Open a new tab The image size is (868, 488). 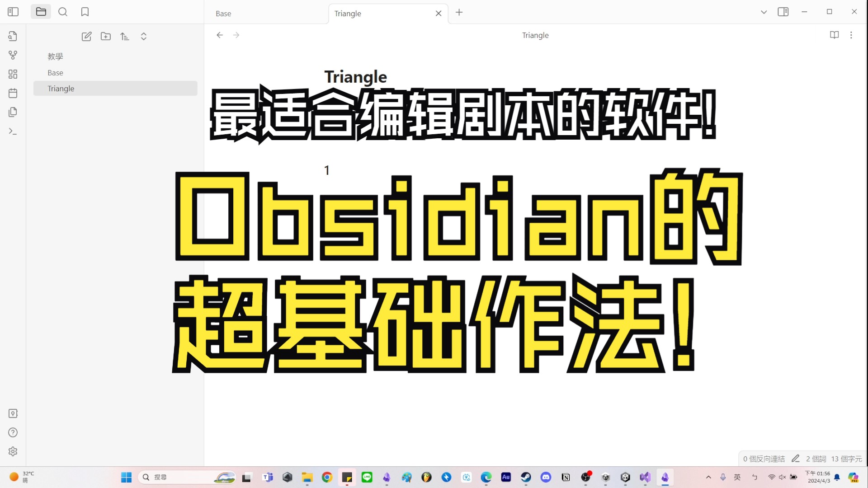coord(459,12)
